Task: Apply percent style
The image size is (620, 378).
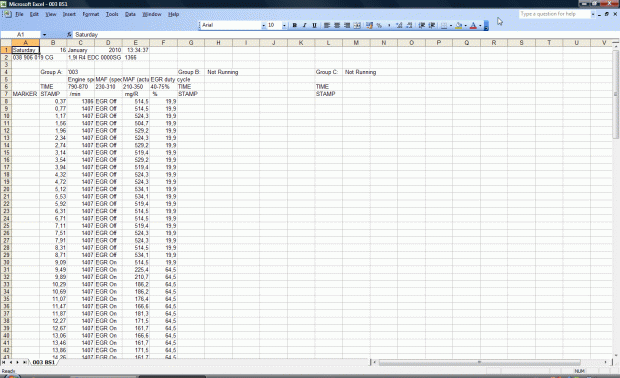Action: [x=379, y=25]
